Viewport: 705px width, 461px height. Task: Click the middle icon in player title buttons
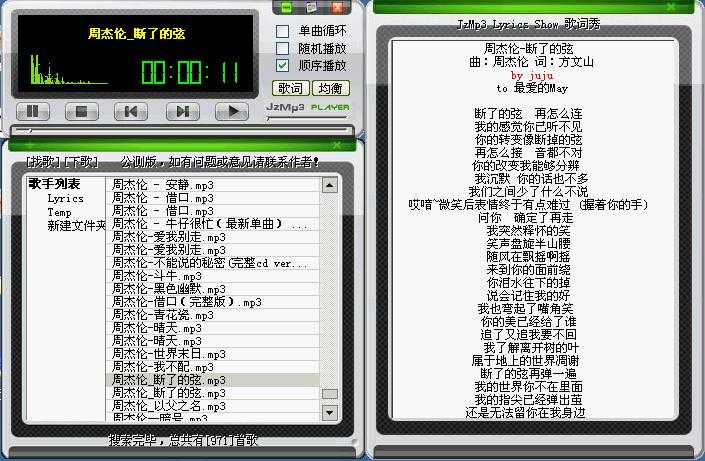click(x=312, y=7)
